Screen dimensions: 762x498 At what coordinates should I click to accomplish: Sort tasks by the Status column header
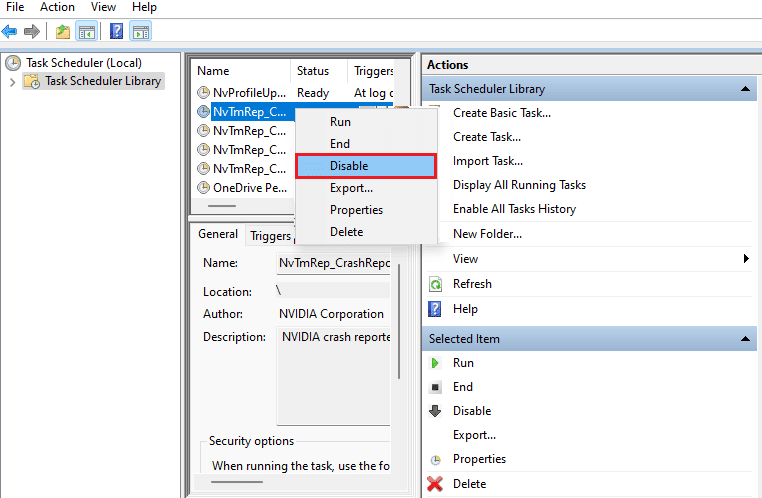(319, 71)
